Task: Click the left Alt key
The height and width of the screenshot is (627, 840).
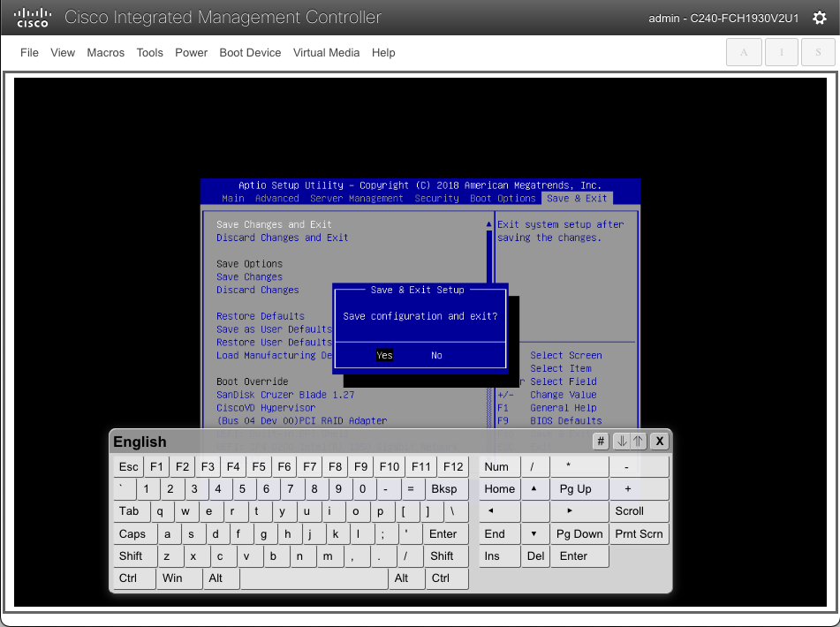Action: [x=221, y=578]
